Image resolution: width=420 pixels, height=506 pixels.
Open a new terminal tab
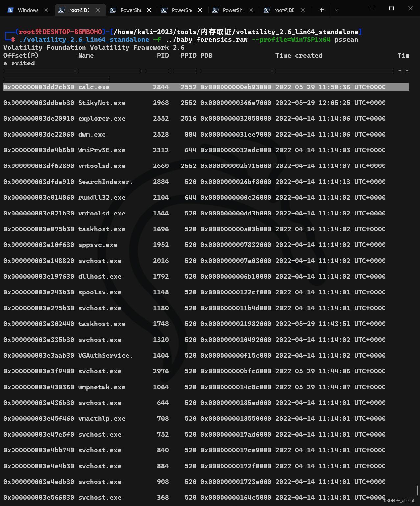[x=322, y=10]
